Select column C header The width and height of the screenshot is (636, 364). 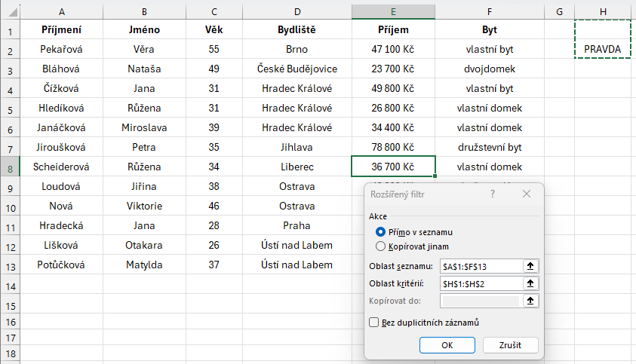coord(214,12)
